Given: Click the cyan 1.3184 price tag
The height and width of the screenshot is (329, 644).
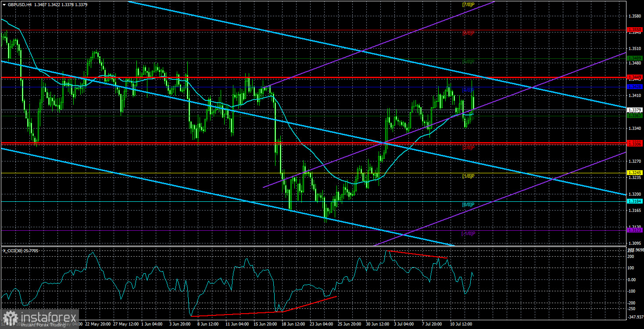Looking at the screenshot, I should pos(634,201).
